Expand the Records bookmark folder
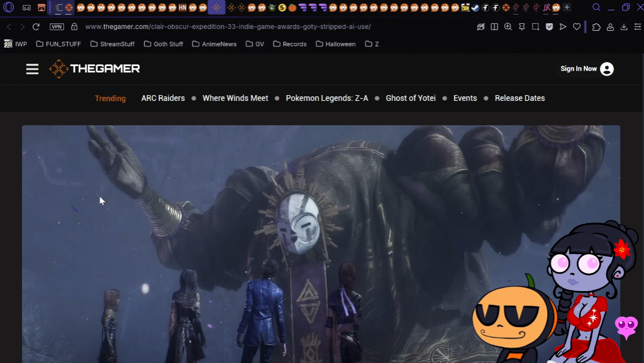This screenshot has height=363, width=644. tap(290, 44)
